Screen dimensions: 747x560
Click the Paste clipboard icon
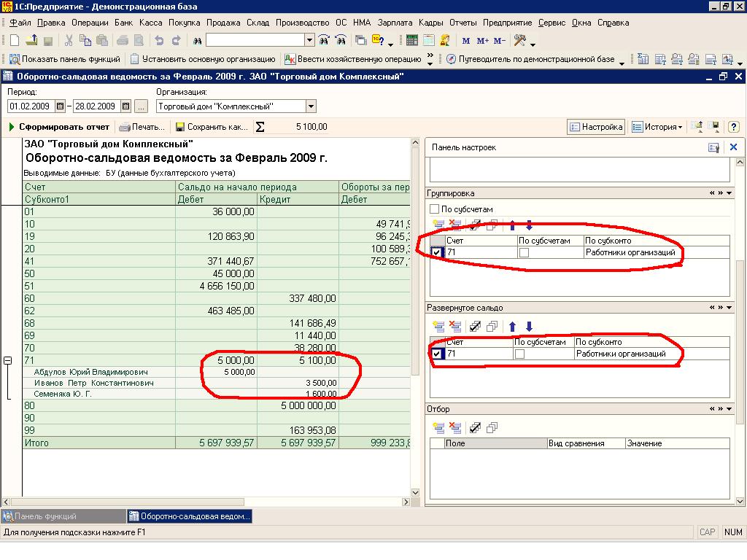coord(102,41)
